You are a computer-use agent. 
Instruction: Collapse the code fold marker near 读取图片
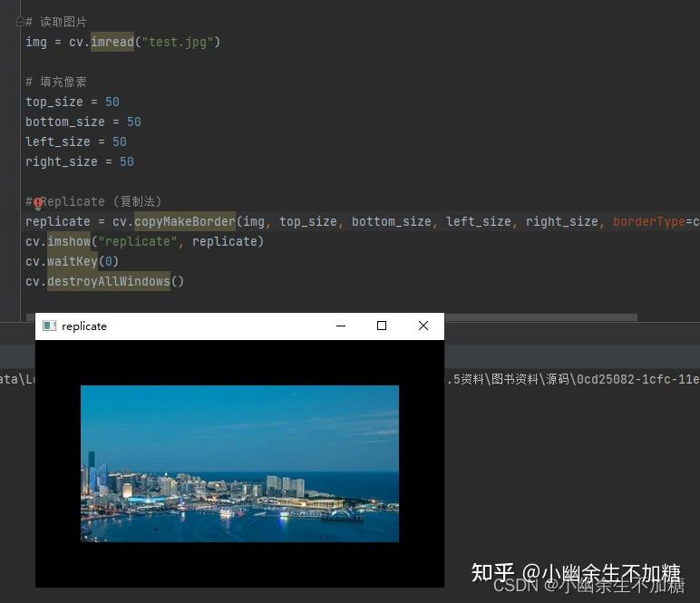(x=20, y=22)
